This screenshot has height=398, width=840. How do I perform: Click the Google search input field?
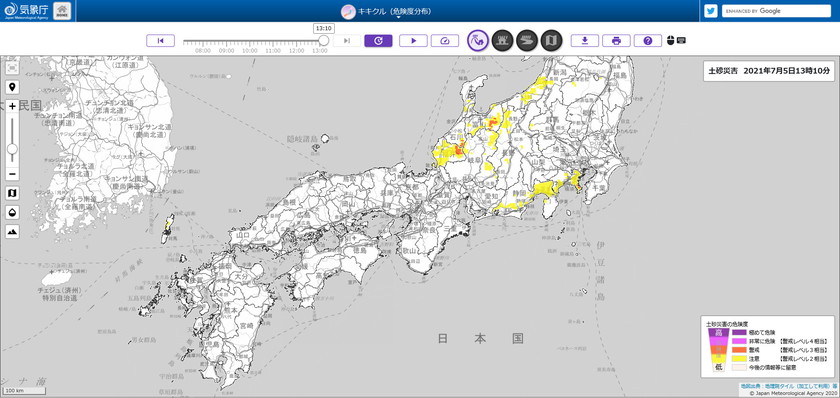(x=777, y=11)
